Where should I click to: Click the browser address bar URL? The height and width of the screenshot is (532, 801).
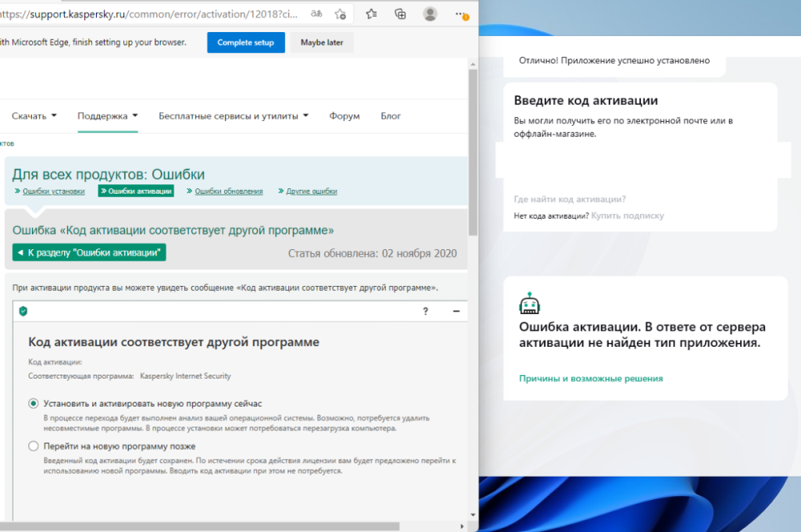(x=149, y=14)
